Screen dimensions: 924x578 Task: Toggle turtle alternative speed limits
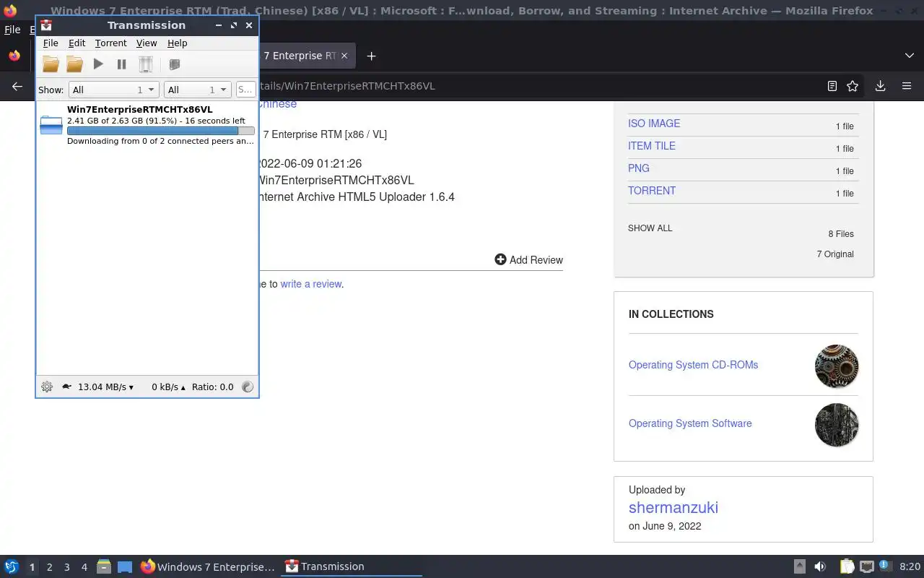pos(66,387)
